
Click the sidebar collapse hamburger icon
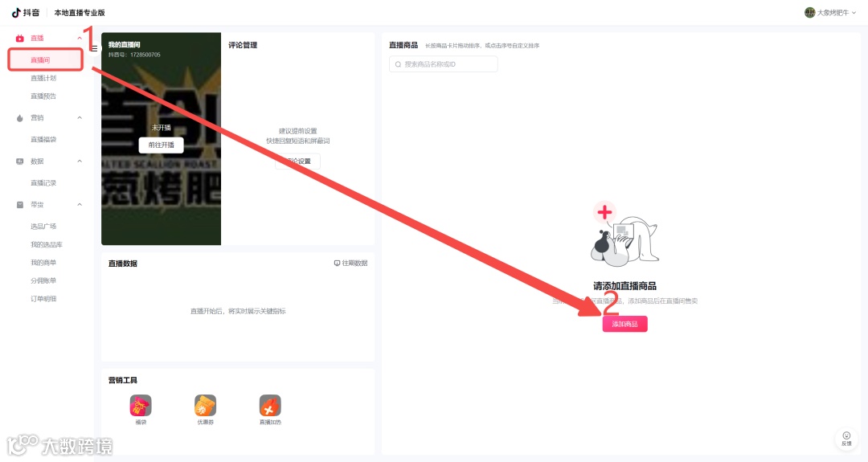click(95, 49)
